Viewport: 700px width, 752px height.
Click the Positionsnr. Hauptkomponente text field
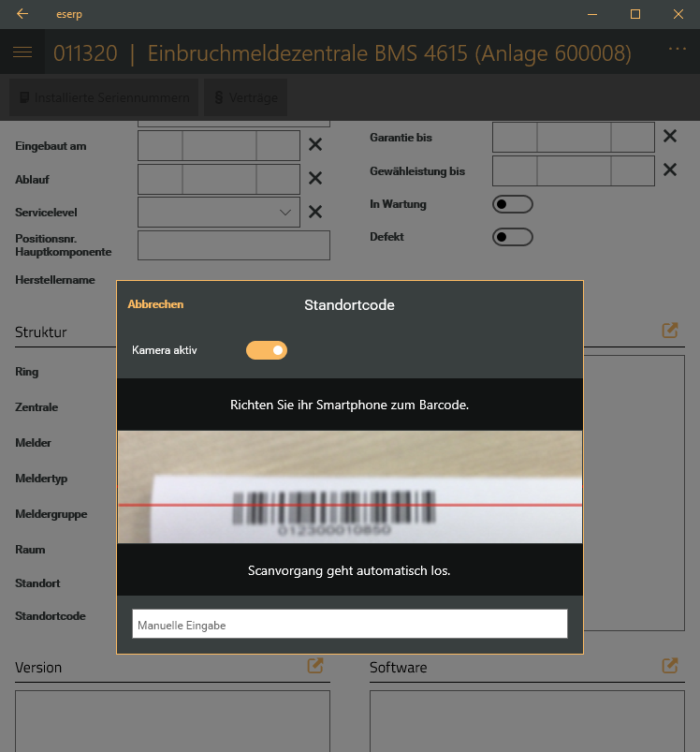click(x=233, y=245)
